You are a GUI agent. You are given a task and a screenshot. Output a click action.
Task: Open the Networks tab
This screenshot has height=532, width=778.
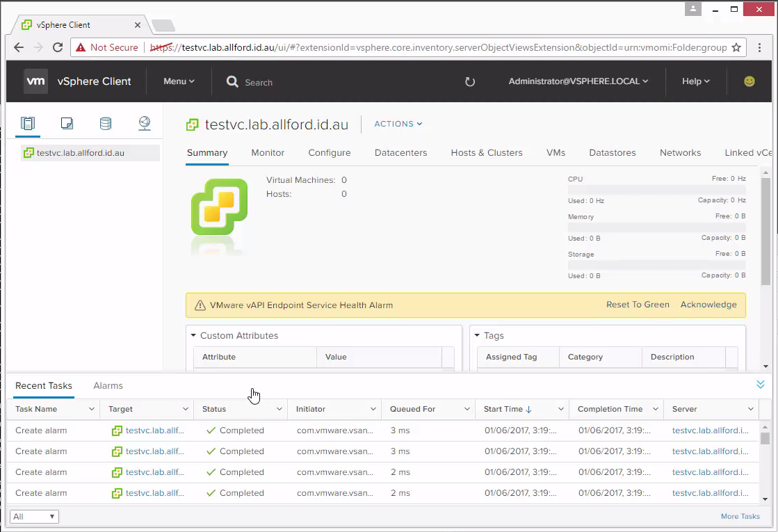[680, 153]
